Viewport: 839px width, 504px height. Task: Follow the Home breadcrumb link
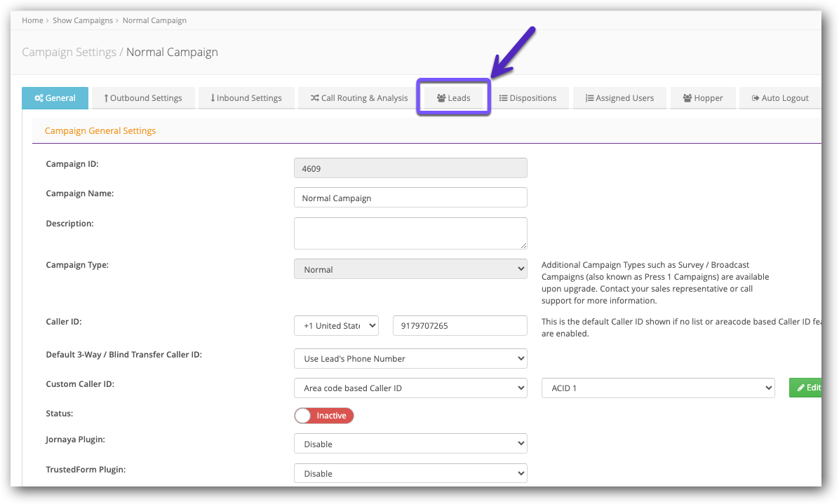point(32,20)
